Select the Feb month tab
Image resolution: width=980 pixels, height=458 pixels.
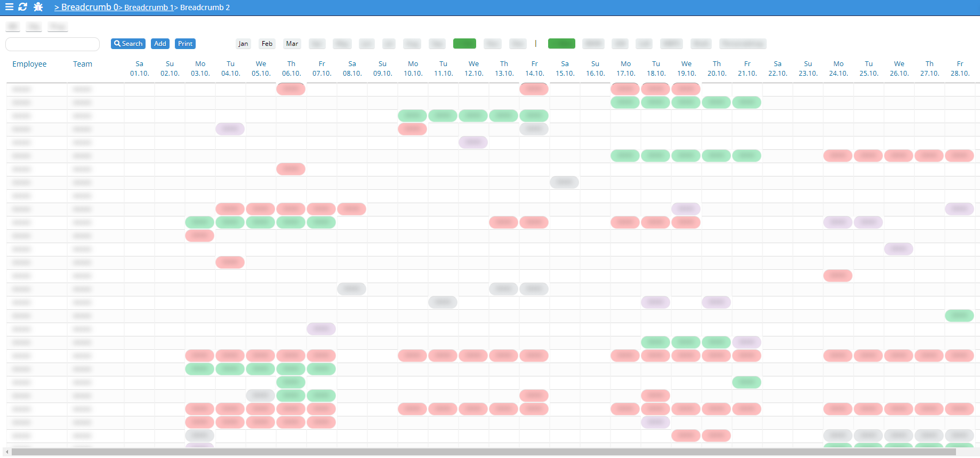click(x=267, y=44)
